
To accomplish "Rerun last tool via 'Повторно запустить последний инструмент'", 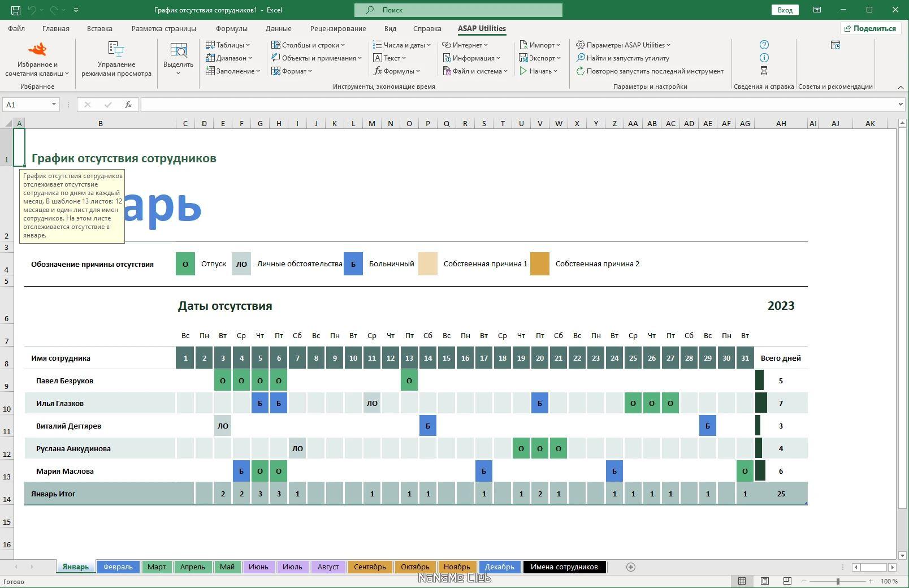I will 651,71.
